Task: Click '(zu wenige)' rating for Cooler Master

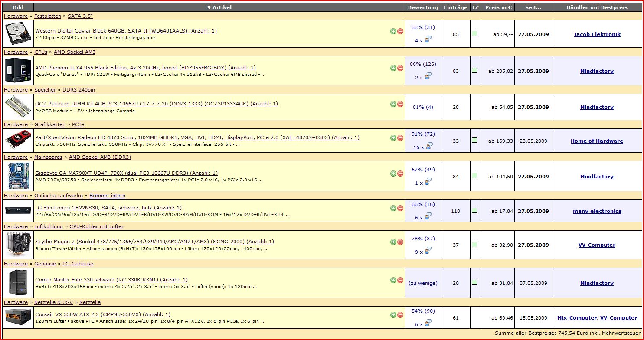Action: 423,283
